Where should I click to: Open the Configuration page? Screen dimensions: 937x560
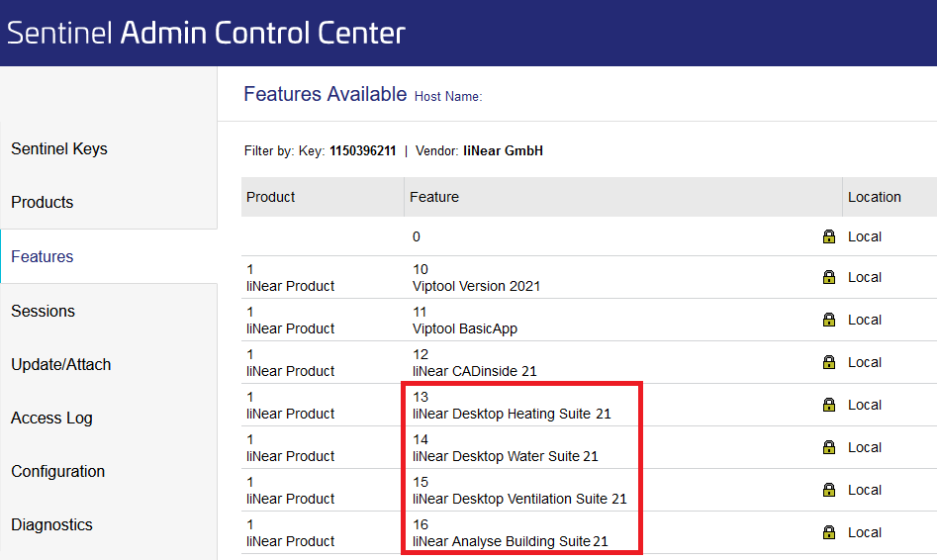(58, 472)
